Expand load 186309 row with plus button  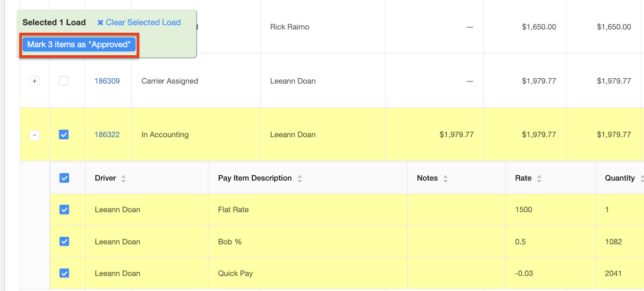point(34,81)
